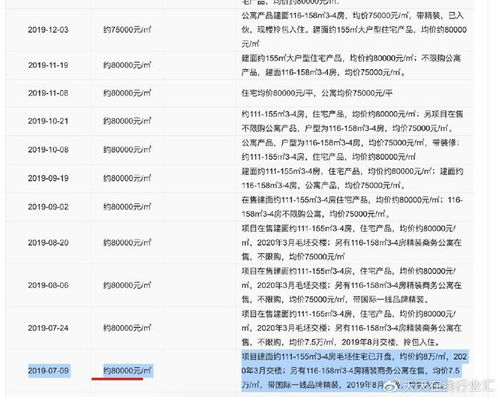Click the price cell in the 2019-11-08 row
This screenshot has height=397, width=499.
[127, 93]
